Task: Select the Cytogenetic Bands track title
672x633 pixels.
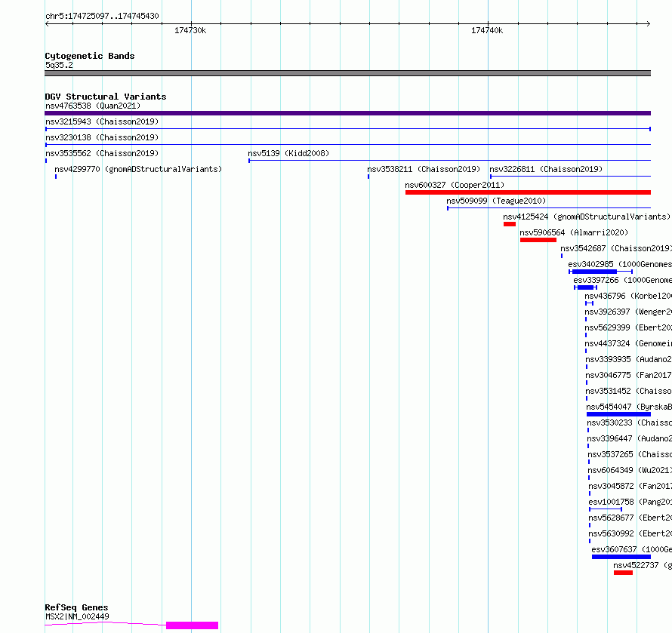Action: tap(90, 56)
